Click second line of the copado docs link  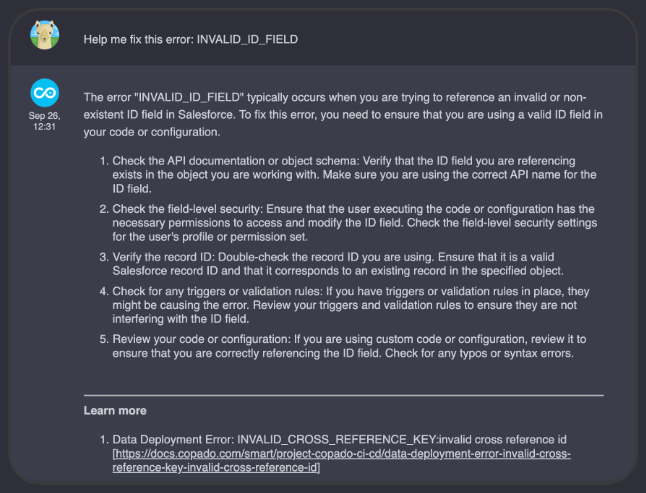(x=215, y=467)
